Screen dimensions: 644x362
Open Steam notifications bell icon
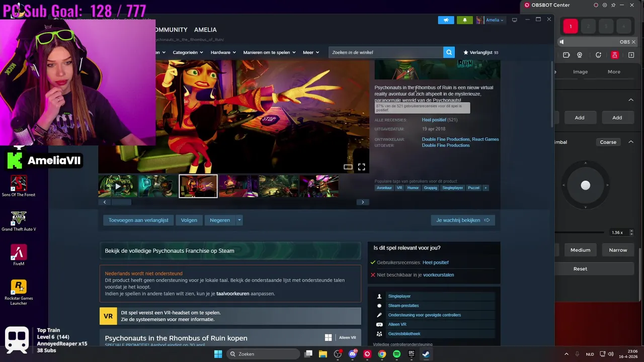click(464, 20)
